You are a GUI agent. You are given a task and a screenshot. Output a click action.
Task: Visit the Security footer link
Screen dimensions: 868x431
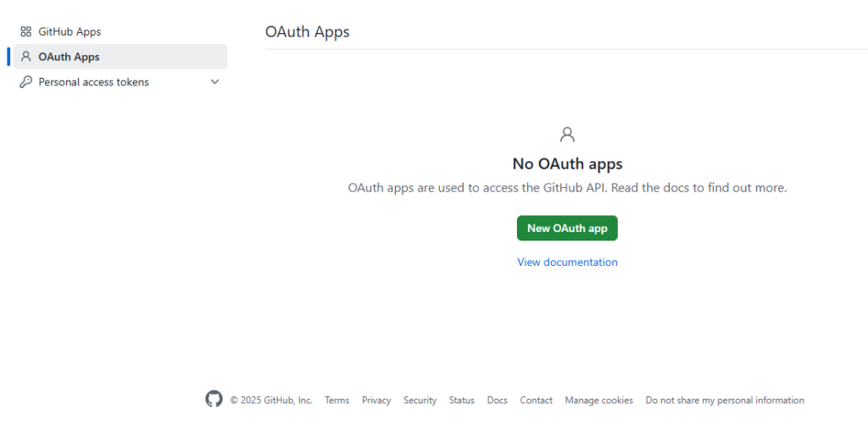(x=420, y=400)
